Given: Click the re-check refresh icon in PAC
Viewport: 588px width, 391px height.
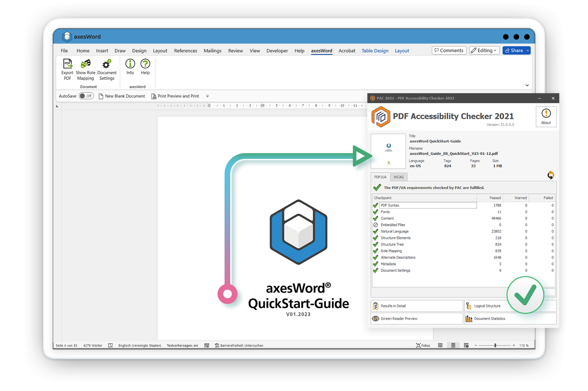Looking at the screenshot, I should click(551, 175).
